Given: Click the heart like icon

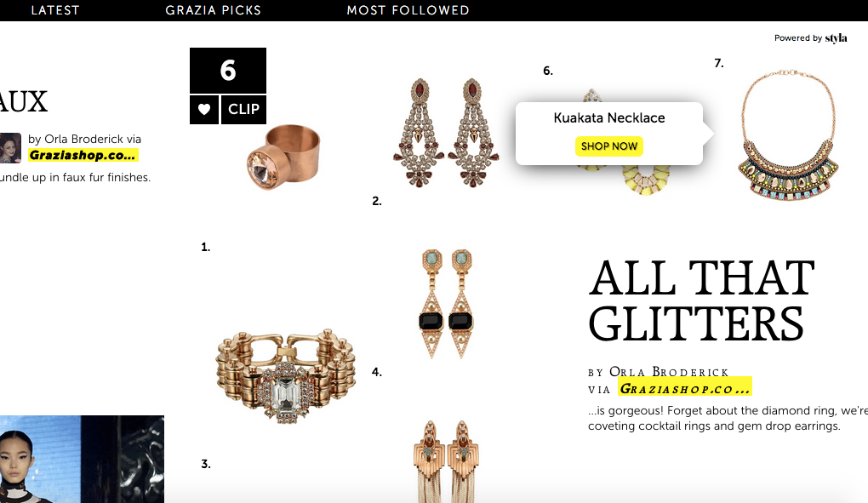Looking at the screenshot, I should pyautogui.click(x=204, y=110).
